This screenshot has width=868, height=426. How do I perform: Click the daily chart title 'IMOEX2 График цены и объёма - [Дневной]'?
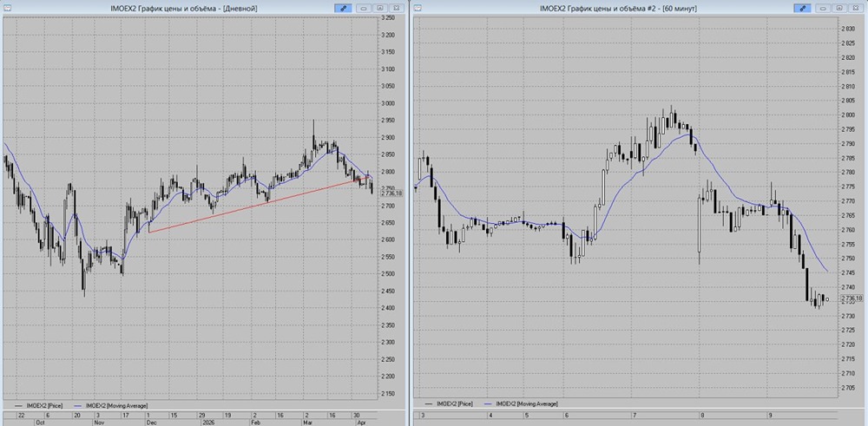click(184, 9)
